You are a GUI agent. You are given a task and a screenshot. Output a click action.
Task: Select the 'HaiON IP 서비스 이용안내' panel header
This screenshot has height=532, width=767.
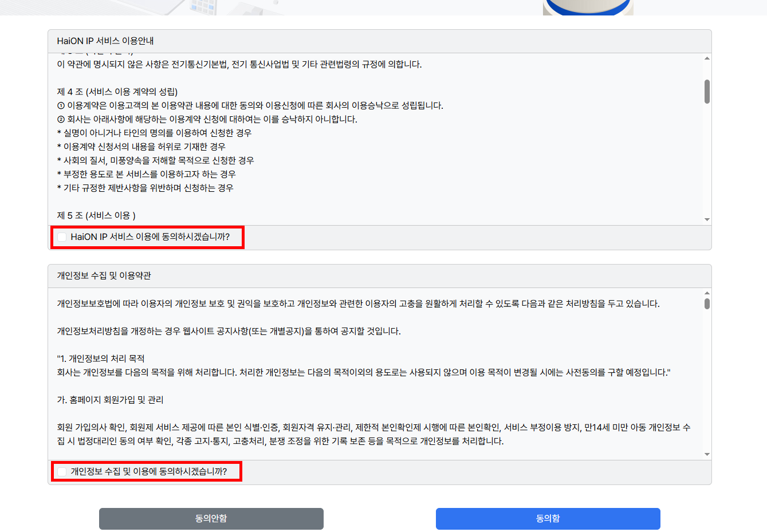[x=105, y=41]
